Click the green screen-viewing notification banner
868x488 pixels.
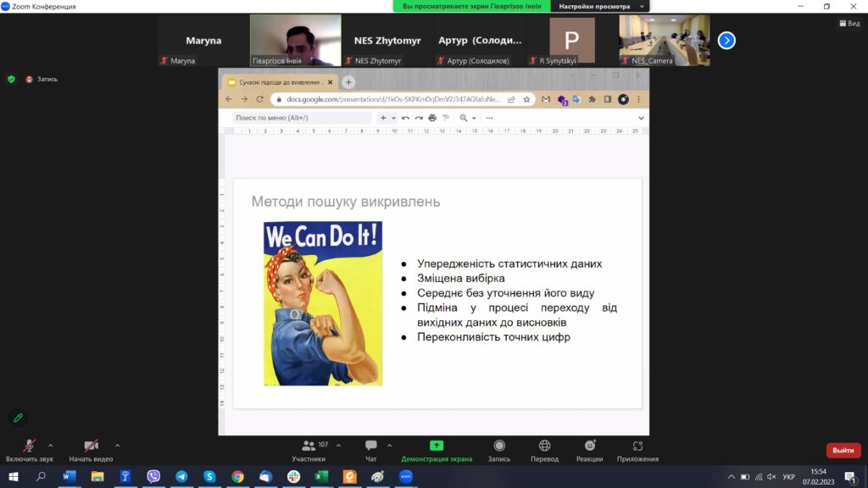pyautogui.click(x=471, y=7)
